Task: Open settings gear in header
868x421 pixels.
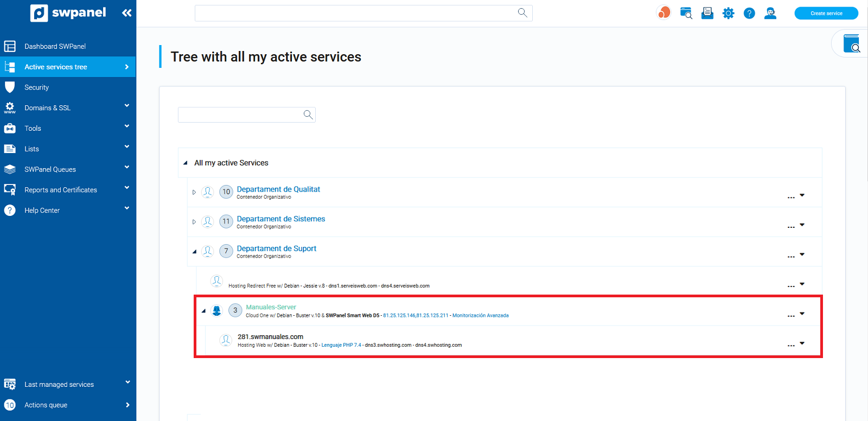Action: [728, 13]
